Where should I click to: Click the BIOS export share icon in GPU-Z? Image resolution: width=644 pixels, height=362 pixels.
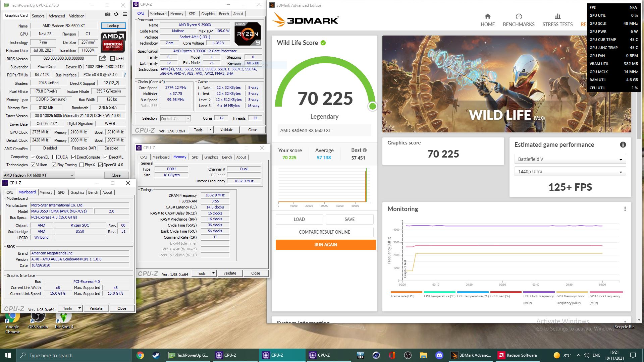pos(103,58)
